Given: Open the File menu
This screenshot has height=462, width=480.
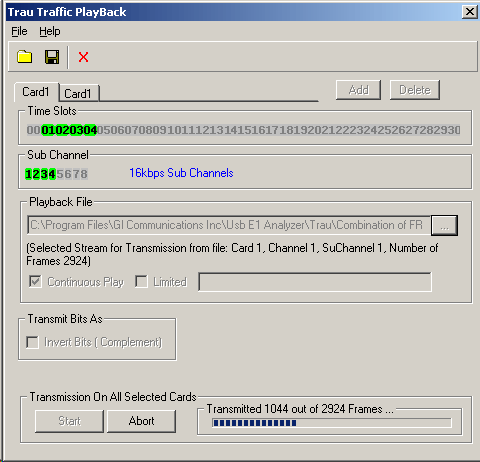Looking at the screenshot, I should (19, 31).
